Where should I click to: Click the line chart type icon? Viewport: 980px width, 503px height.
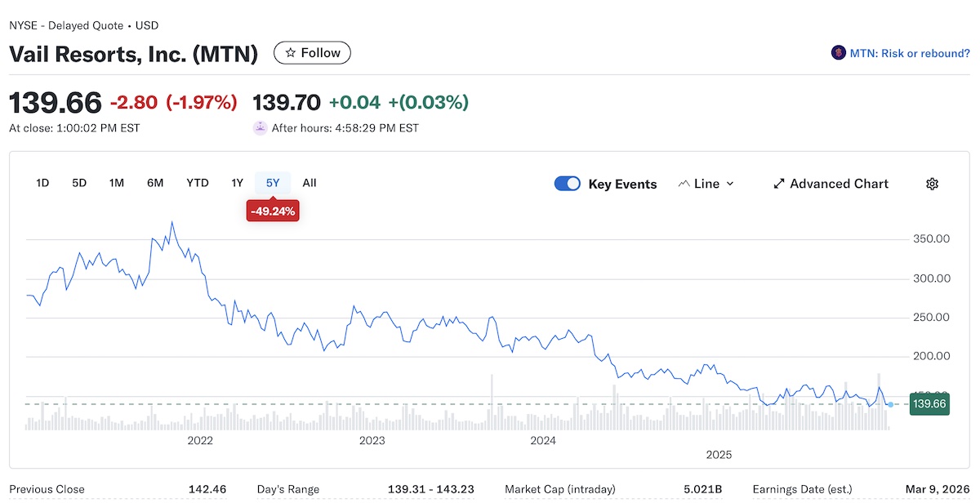tap(684, 184)
